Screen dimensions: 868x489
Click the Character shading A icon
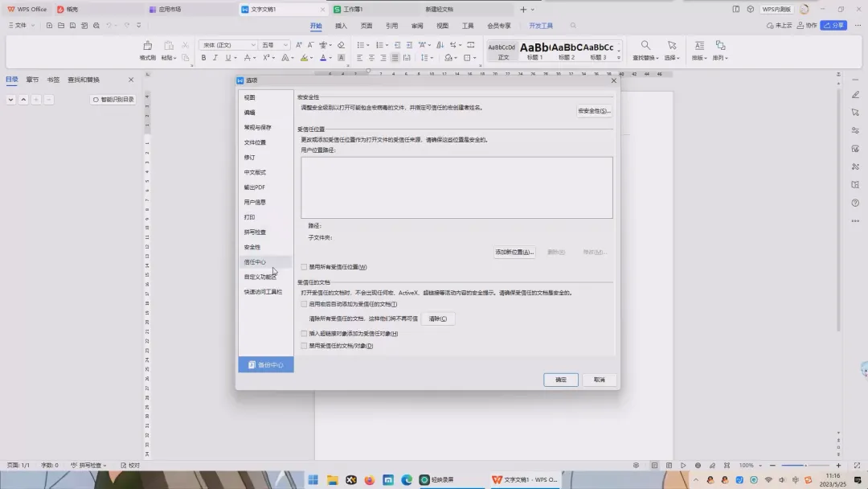(341, 58)
